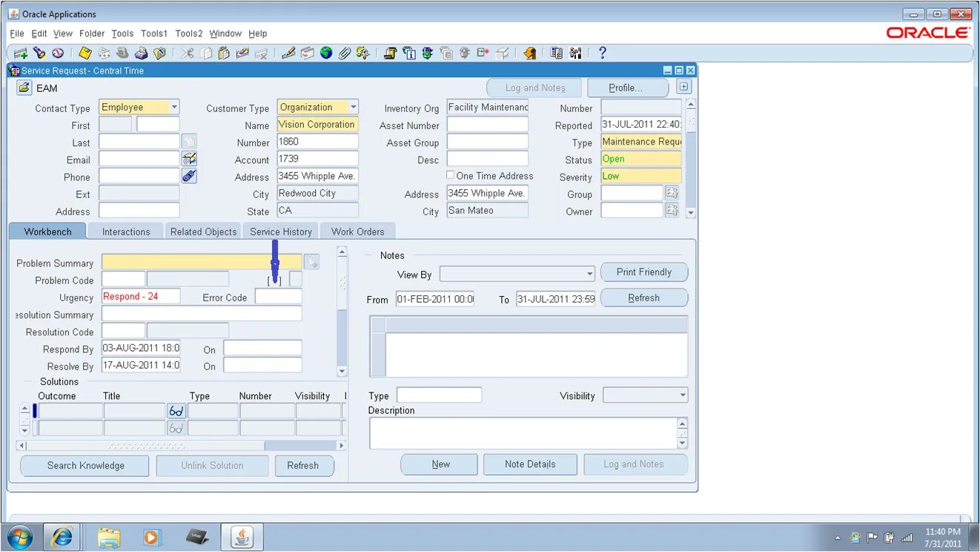The width and height of the screenshot is (980, 552).
Task: Click the Paste toolbar icon
Action: 224,53
